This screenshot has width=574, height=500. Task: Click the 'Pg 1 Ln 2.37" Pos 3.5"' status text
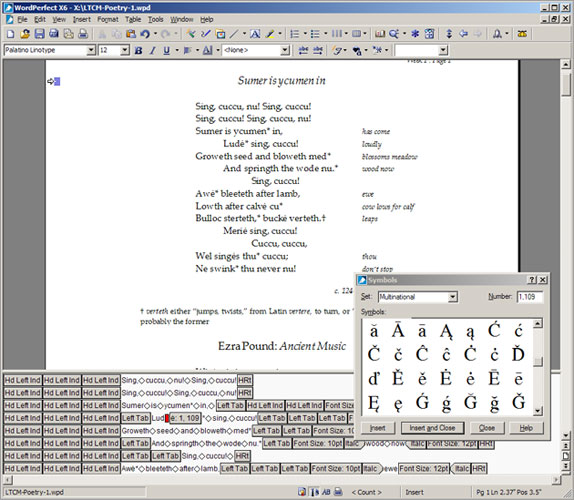[509, 492]
